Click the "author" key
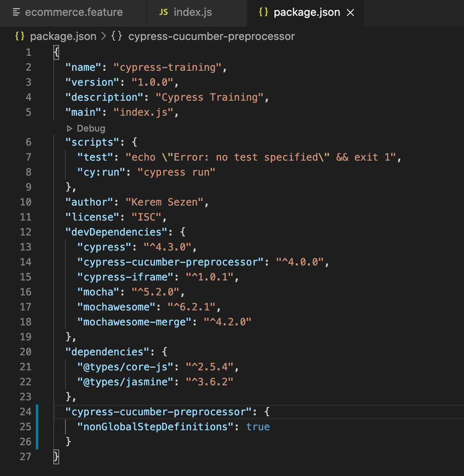 (x=89, y=202)
